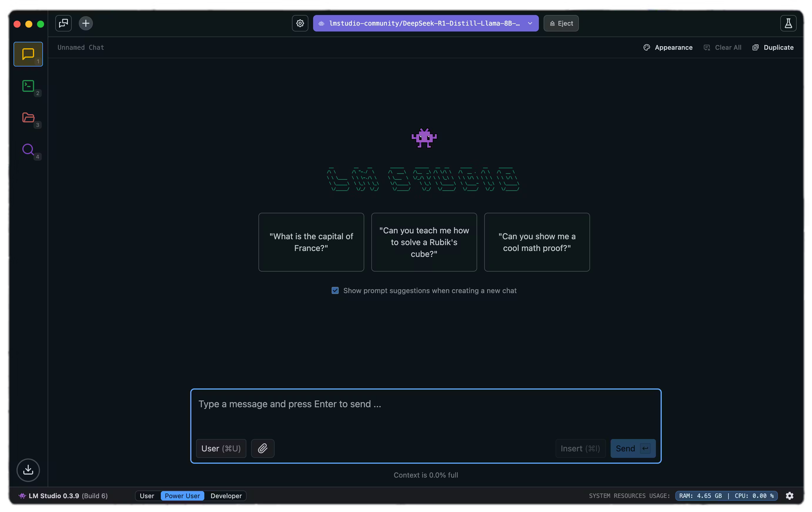This screenshot has width=812, height=512.
Task: Open the Discover search page
Action: (x=28, y=150)
